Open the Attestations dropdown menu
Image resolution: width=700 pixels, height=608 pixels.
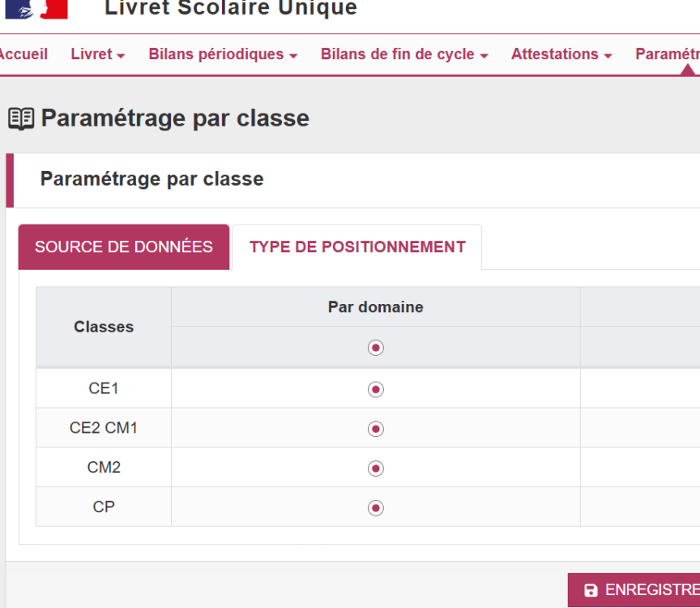coord(561,54)
